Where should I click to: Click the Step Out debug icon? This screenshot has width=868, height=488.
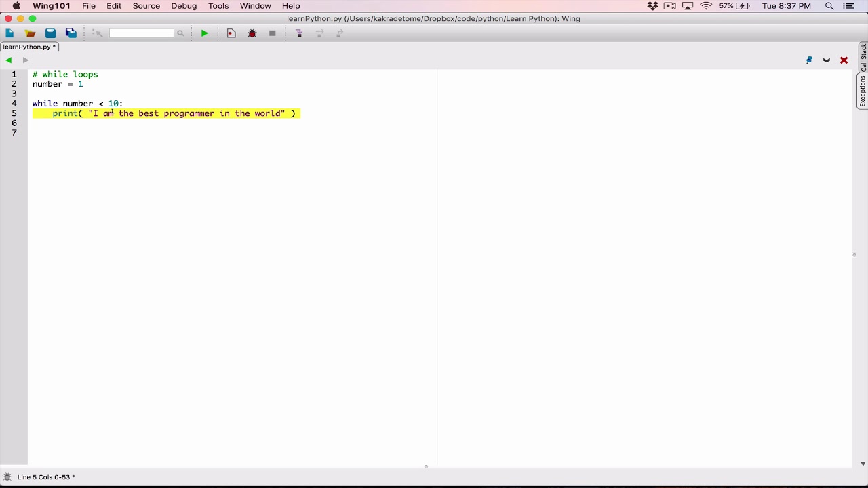click(340, 33)
